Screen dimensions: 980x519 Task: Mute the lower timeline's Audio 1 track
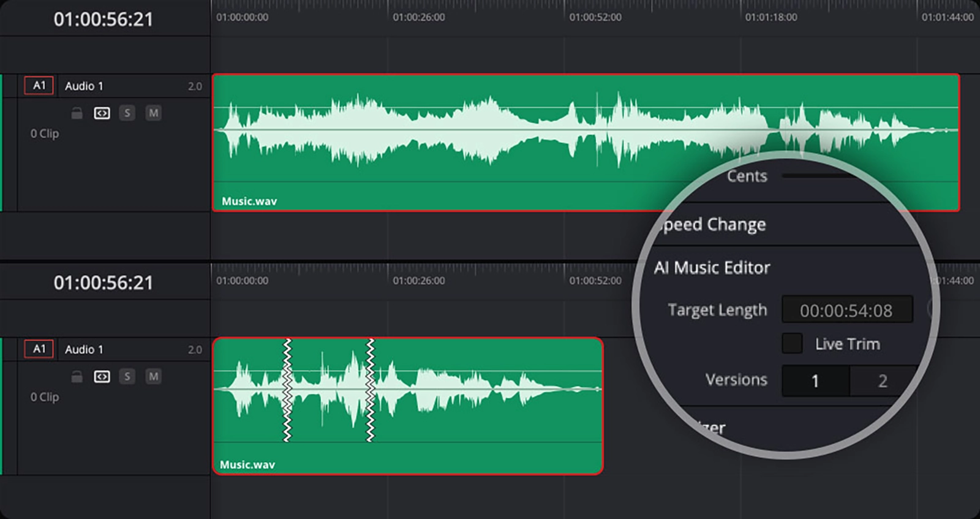point(153,377)
